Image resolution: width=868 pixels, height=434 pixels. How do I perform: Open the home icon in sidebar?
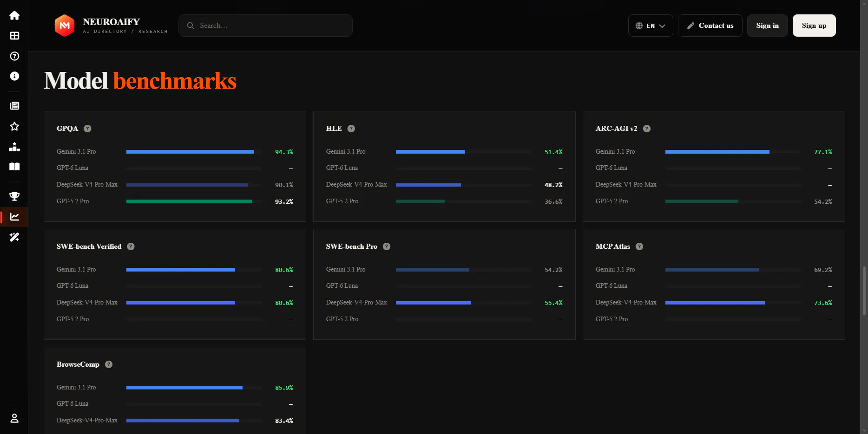click(x=14, y=15)
